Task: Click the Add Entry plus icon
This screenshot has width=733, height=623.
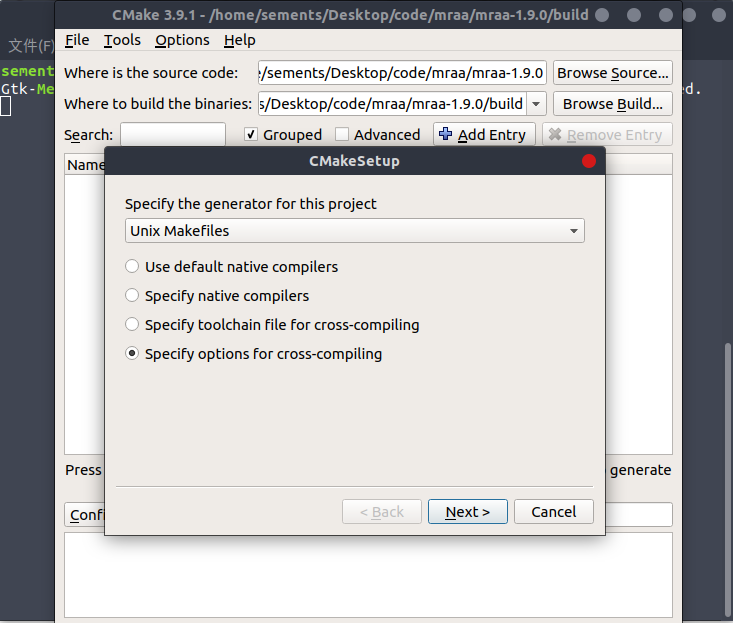Action: click(x=446, y=134)
